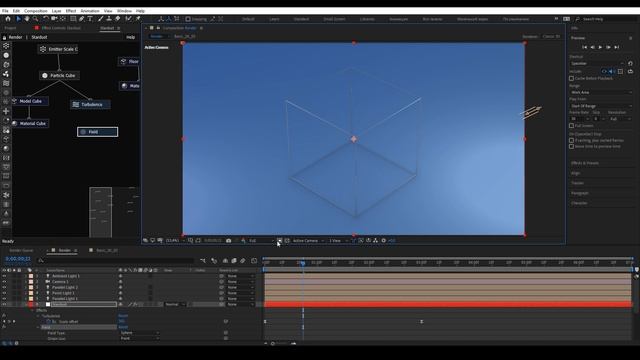Enable Cache Before Playback checkbox
The height and width of the screenshot is (360, 640).
tap(571, 78)
